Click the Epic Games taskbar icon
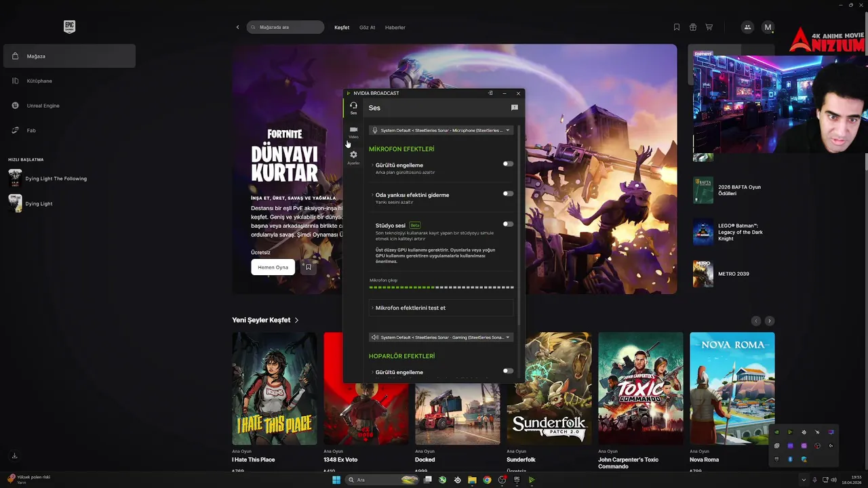The width and height of the screenshot is (868, 488). [517, 480]
